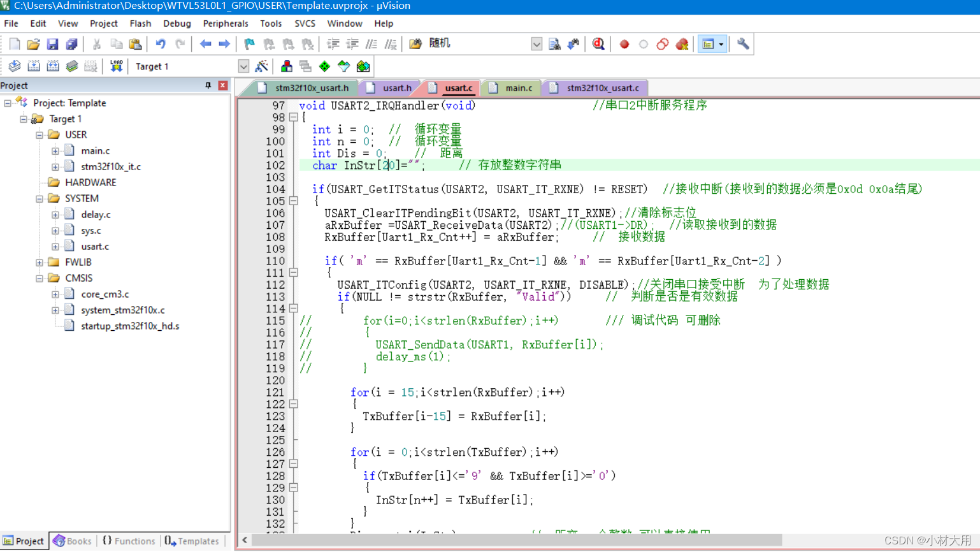Open the SVCS menu

click(305, 24)
